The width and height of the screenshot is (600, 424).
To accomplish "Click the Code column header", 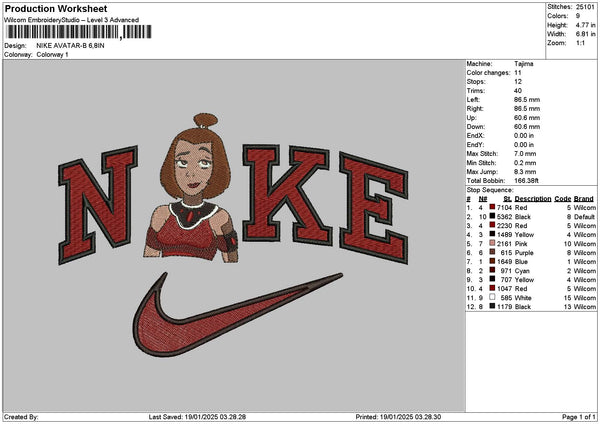I will [562, 199].
